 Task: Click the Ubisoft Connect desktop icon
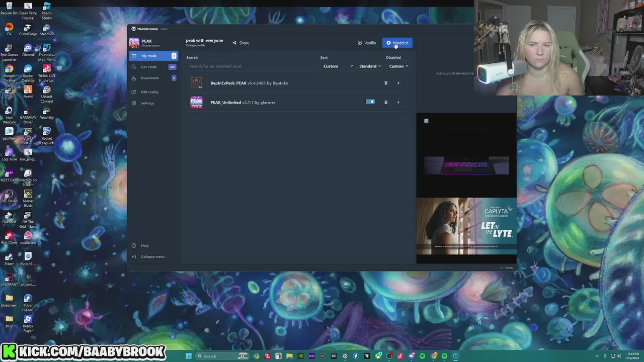click(x=47, y=95)
